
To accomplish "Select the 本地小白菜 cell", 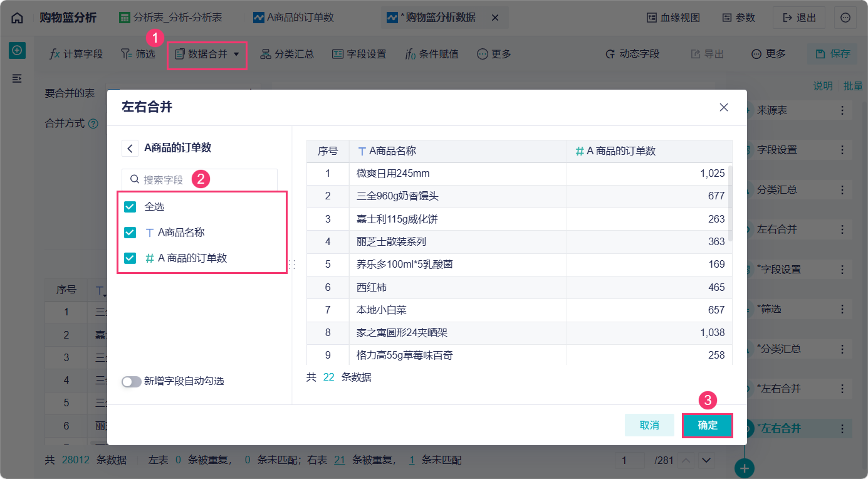I will click(x=458, y=310).
